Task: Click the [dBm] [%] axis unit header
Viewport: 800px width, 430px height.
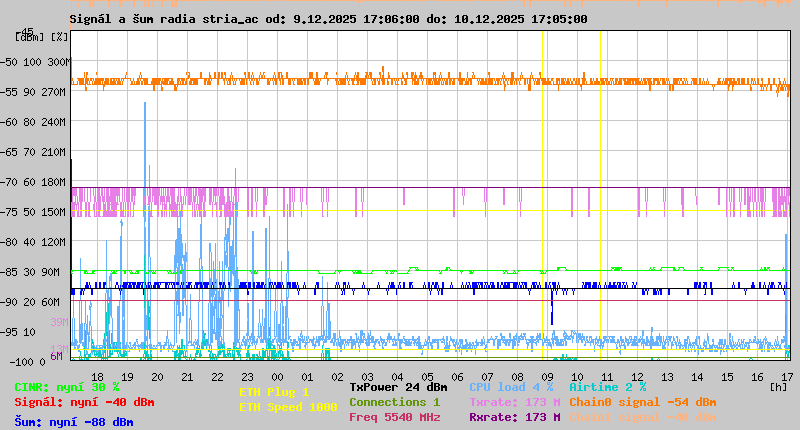Action: click(43, 37)
